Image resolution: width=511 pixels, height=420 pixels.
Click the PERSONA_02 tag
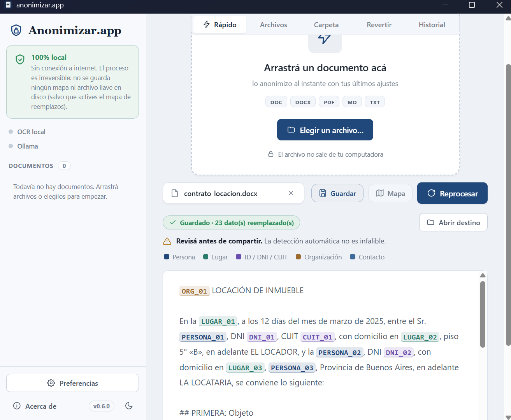pyautogui.click(x=340, y=353)
